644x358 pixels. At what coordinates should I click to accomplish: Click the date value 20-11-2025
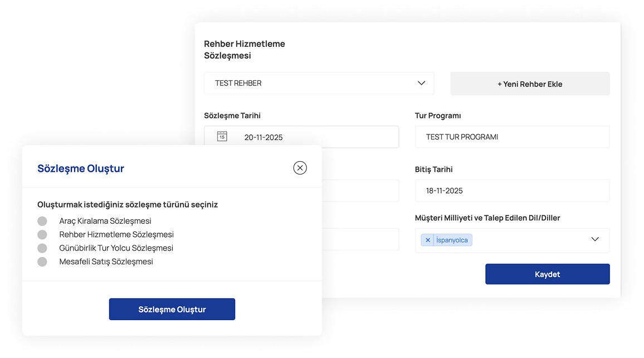[263, 137]
